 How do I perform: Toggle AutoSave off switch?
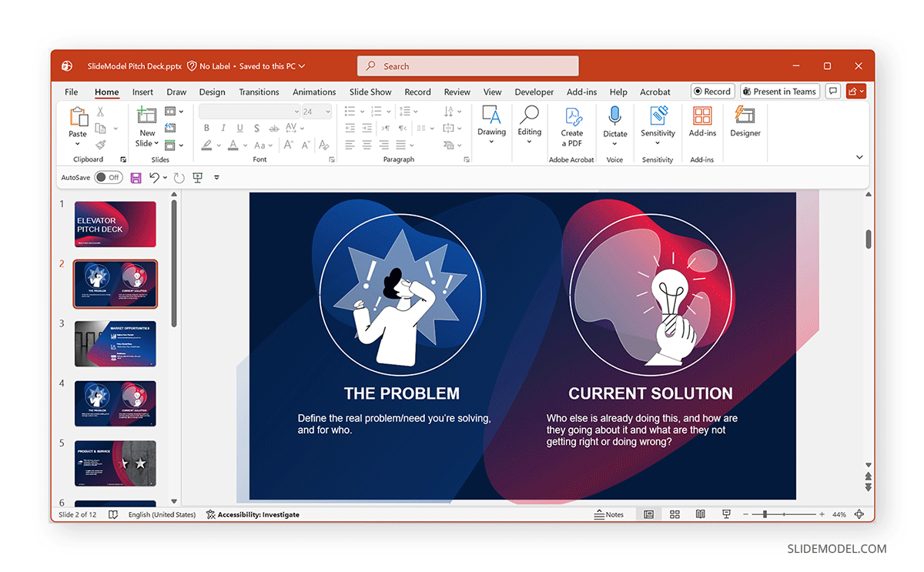pos(108,177)
